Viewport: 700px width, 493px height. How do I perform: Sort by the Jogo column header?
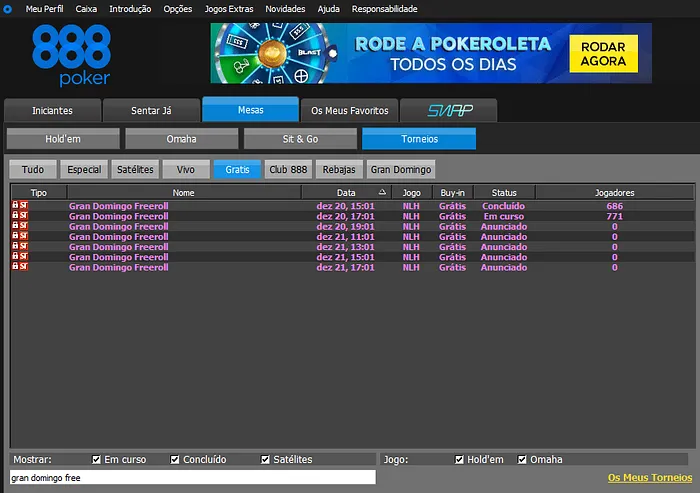[412, 192]
